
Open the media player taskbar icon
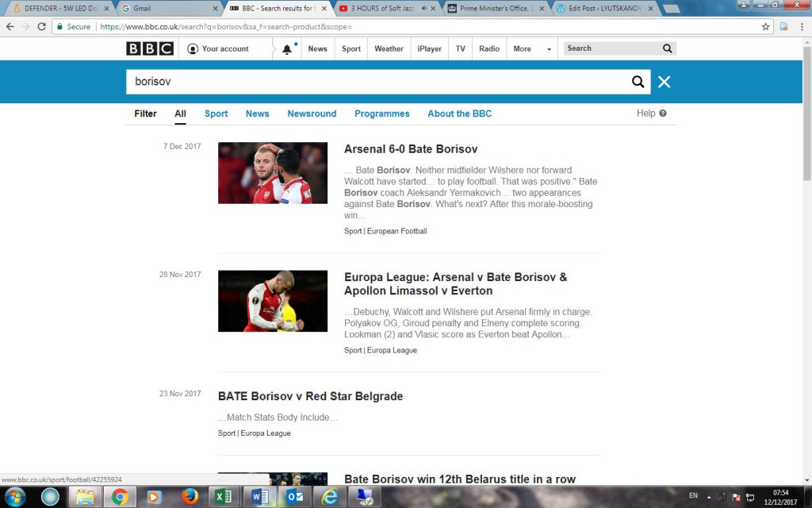tap(154, 497)
